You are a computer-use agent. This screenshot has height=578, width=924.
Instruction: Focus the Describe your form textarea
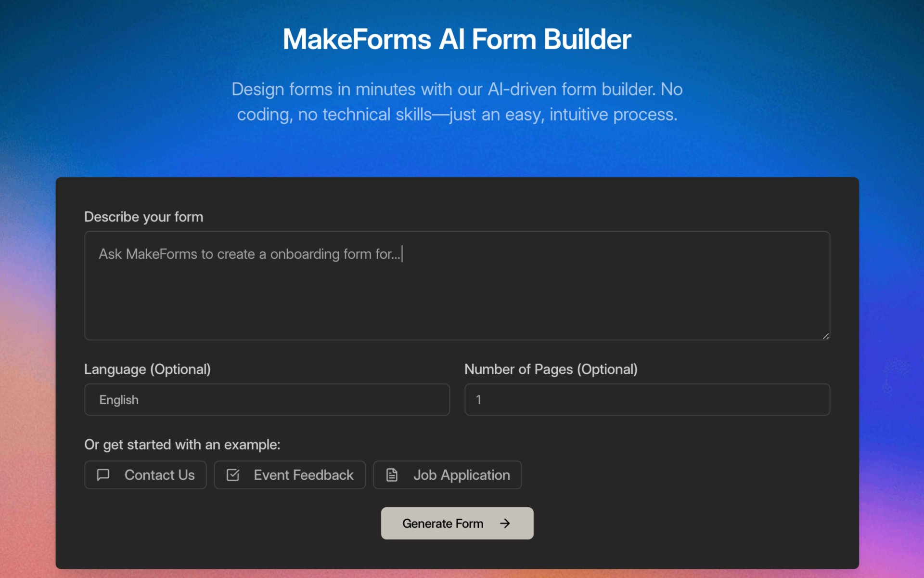(x=457, y=299)
